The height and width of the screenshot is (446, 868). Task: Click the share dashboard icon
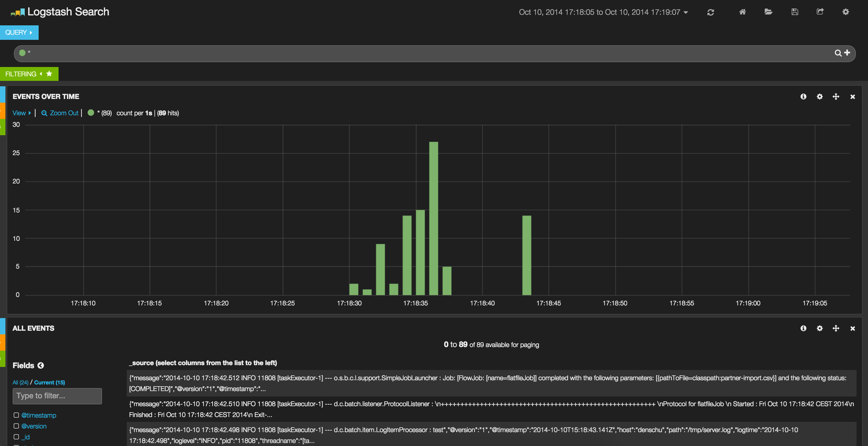click(x=820, y=12)
